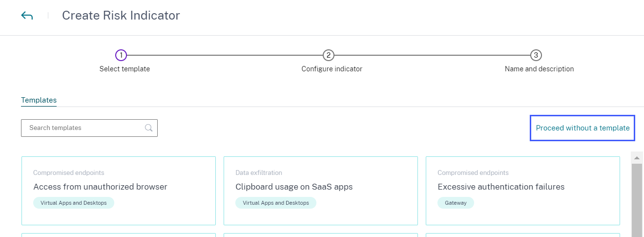Click step 1 circle Select template
The height and width of the screenshot is (237, 644).
click(121, 55)
